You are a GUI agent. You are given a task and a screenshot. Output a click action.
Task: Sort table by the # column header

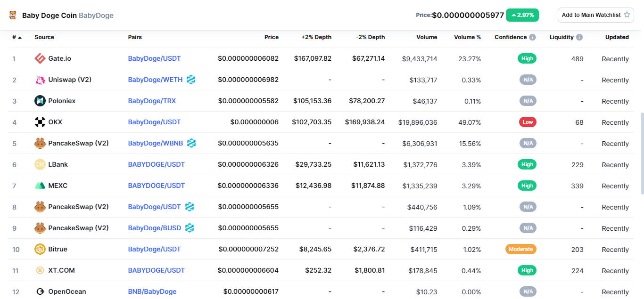[x=17, y=37]
